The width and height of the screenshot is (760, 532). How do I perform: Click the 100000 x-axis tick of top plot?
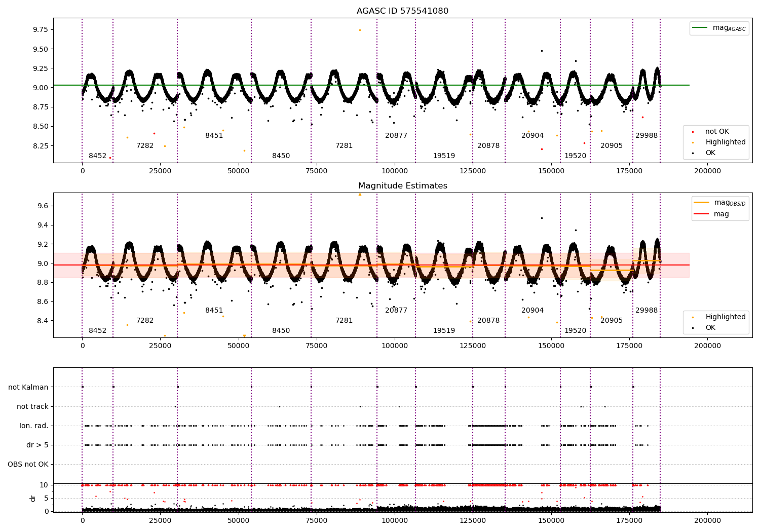pos(395,171)
